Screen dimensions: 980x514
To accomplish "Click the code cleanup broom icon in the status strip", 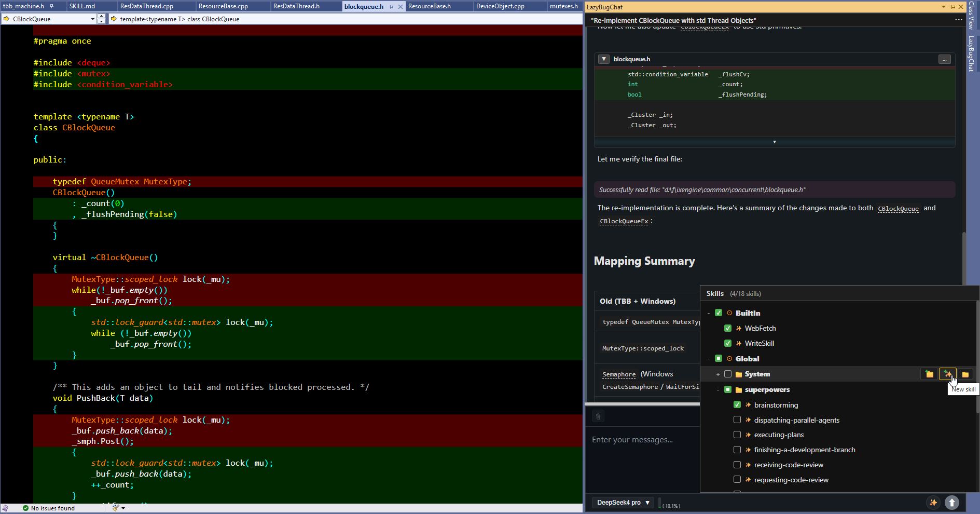I will [x=116, y=508].
